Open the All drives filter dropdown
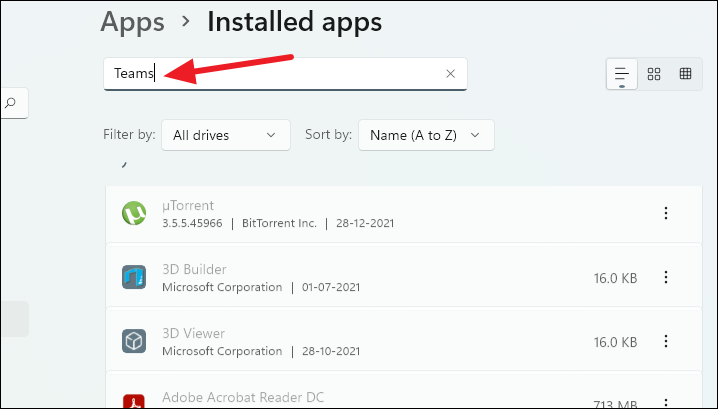The height and width of the screenshot is (409, 718). coord(226,135)
